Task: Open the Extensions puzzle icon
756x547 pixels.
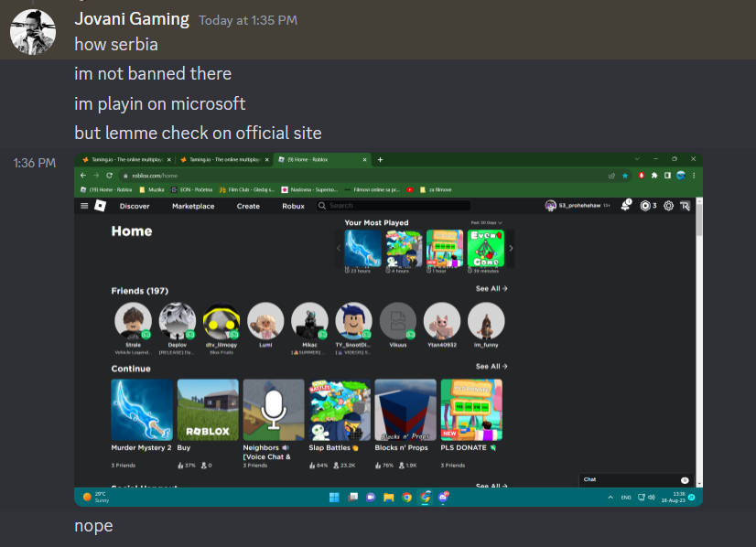Action: (x=654, y=176)
